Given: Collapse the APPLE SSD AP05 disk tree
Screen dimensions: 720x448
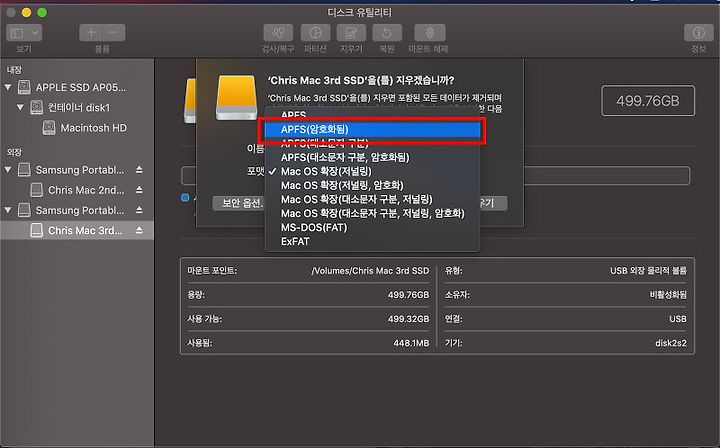Looking at the screenshot, I should [8, 87].
